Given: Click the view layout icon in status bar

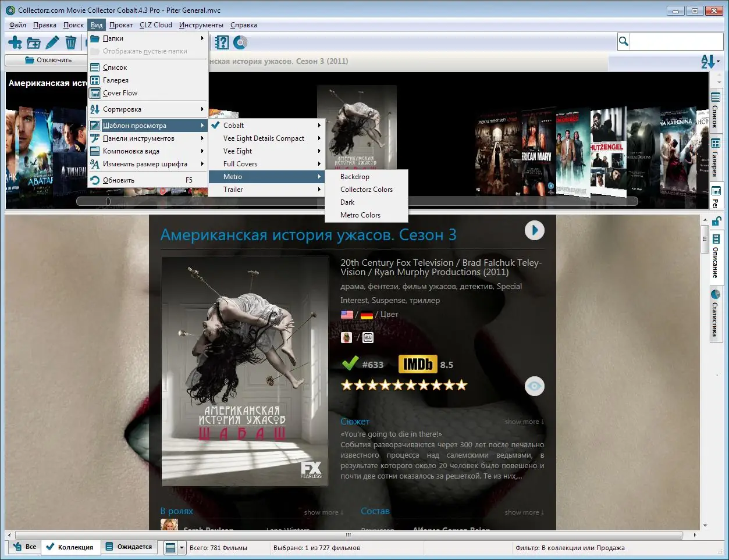Looking at the screenshot, I should pos(170,547).
